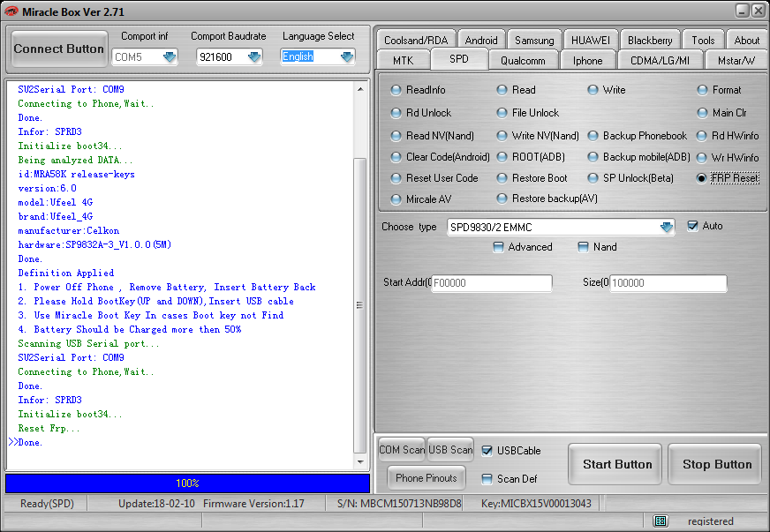Open the Samsung tab
770x532 pixels.
click(534, 40)
